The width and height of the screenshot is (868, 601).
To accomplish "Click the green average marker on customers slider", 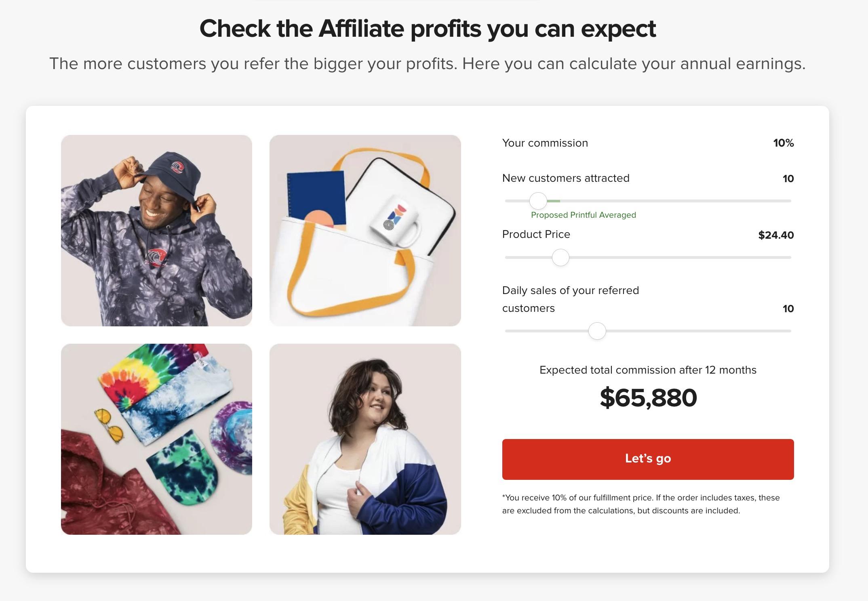I will [554, 201].
